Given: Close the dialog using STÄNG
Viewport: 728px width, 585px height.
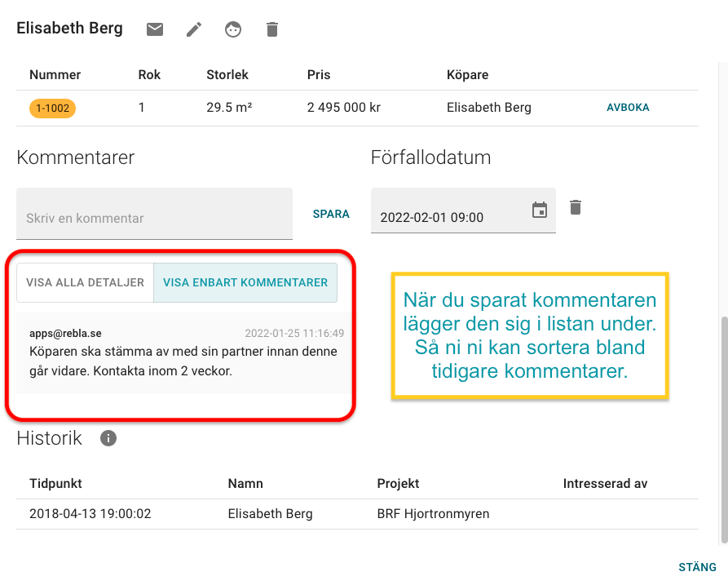Looking at the screenshot, I should (697, 567).
